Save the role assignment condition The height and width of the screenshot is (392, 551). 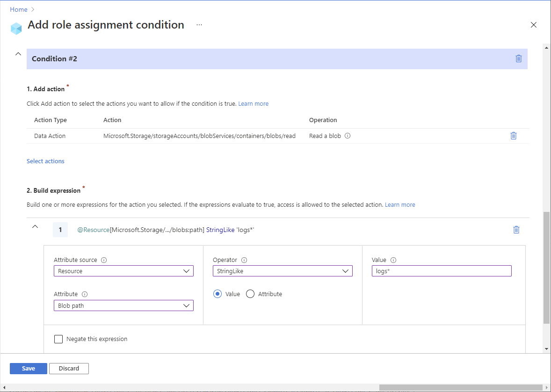[x=28, y=368]
